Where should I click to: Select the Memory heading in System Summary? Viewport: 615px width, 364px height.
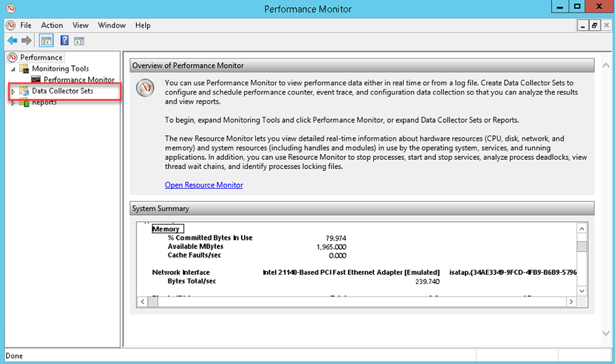pyautogui.click(x=166, y=229)
